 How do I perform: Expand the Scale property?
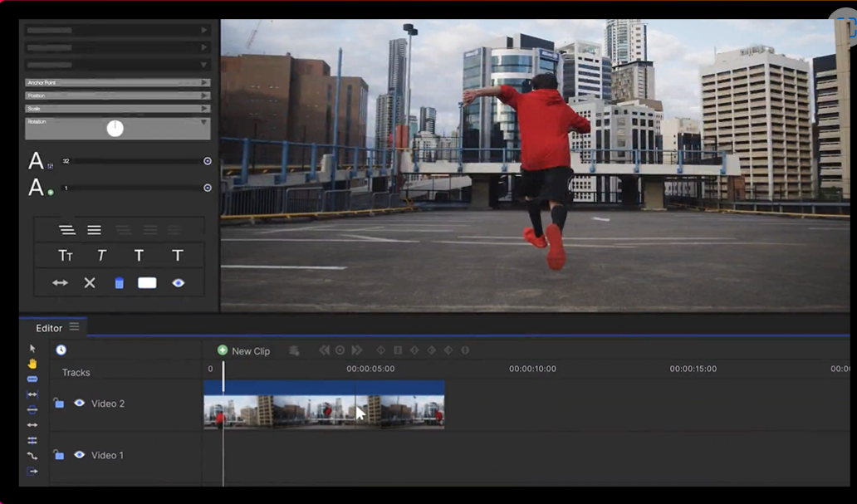pyautogui.click(x=203, y=109)
